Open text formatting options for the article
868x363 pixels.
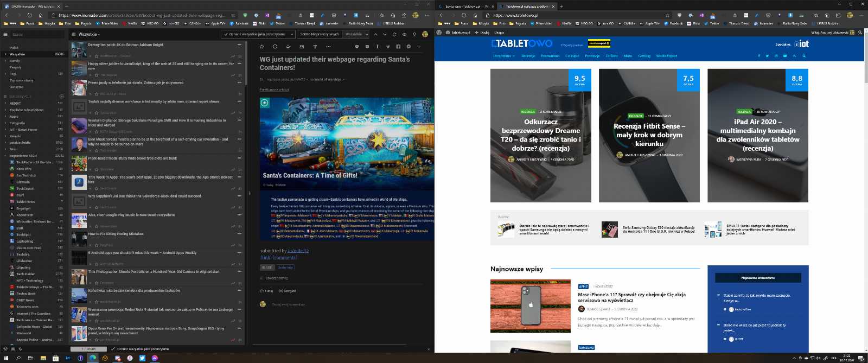pyautogui.click(x=315, y=47)
